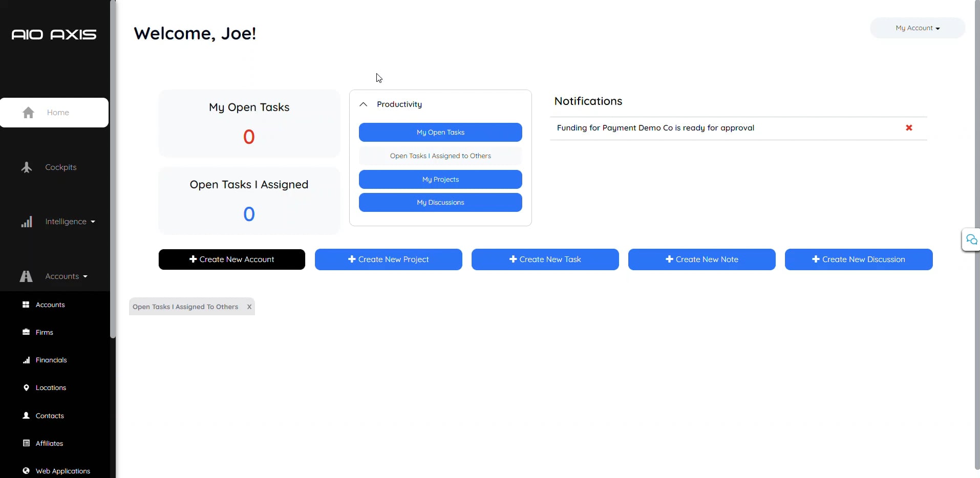This screenshot has width=980, height=478.
Task: Select Affiliates in the sidebar
Action: [49, 443]
